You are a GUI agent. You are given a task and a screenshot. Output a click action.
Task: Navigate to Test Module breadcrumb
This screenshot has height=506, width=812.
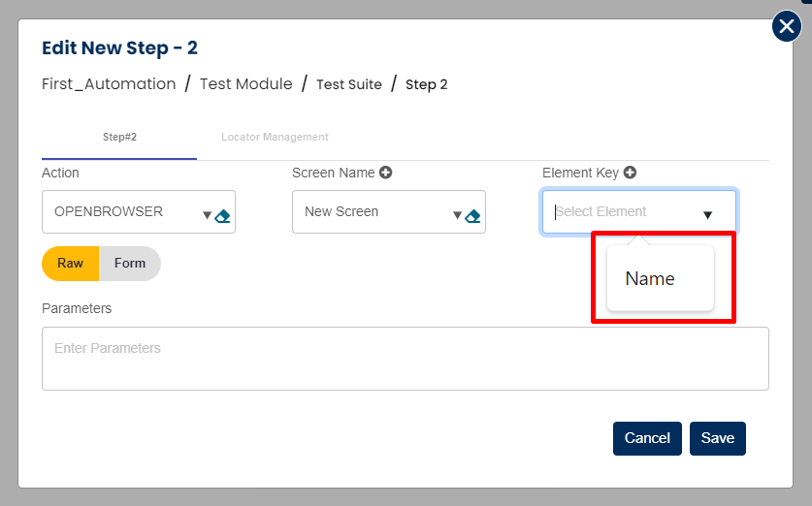click(x=245, y=84)
